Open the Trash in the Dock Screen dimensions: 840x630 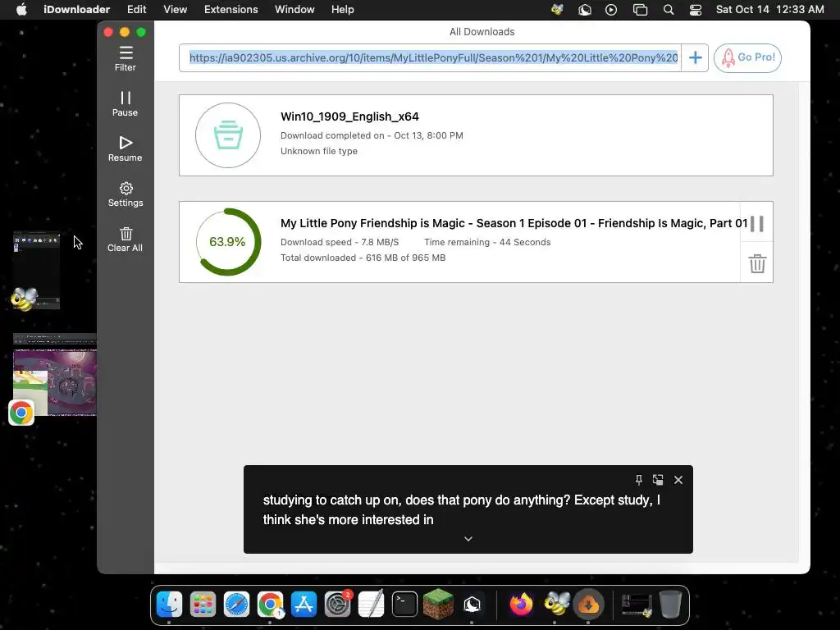(670, 605)
